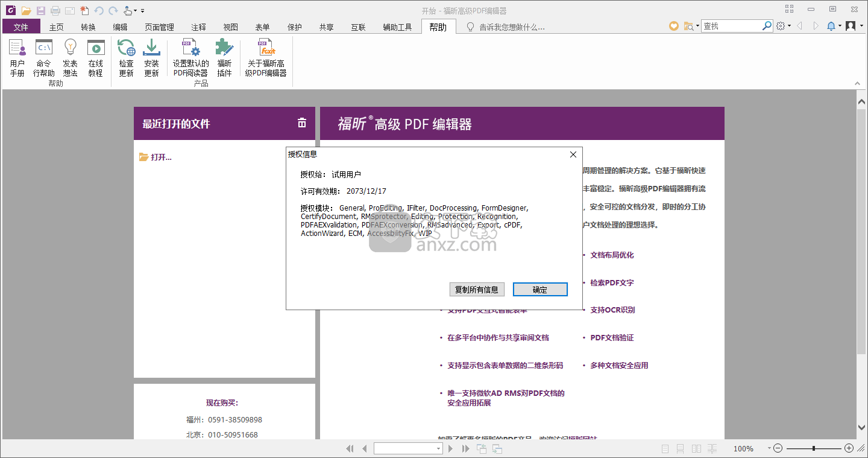Switch to the Home (主页) tab
Image resolution: width=868 pixels, height=458 pixels.
coord(57,27)
